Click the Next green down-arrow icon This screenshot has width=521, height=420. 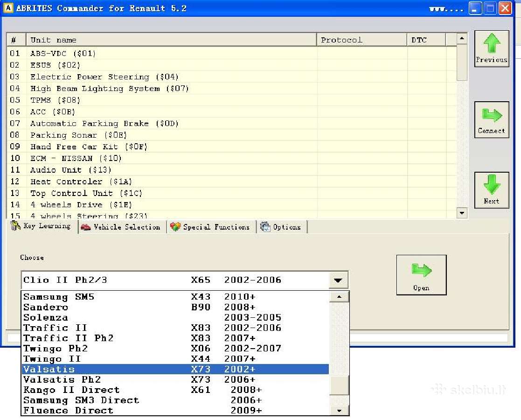click(x=492, y=184)
